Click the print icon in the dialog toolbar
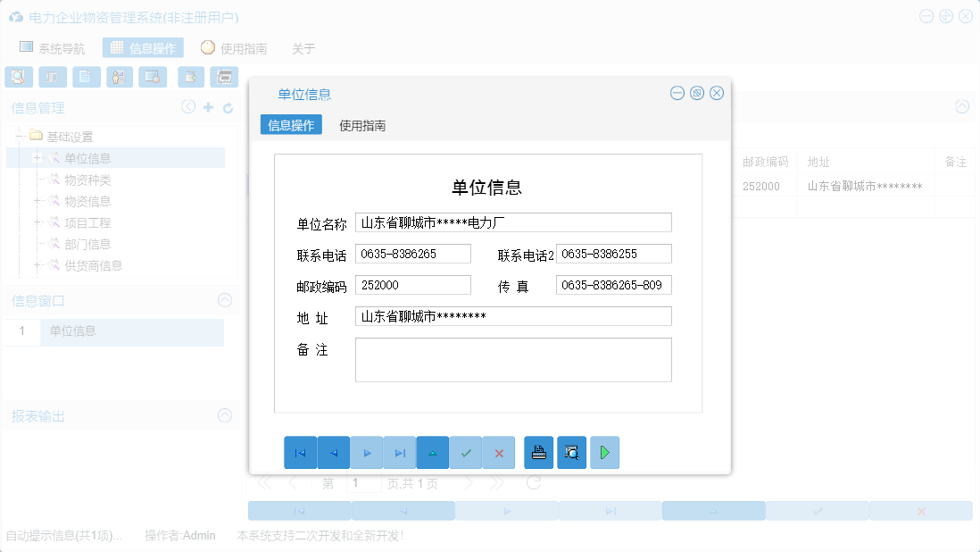The width and height of the screenshot is (980, 552). coord(538,452)
